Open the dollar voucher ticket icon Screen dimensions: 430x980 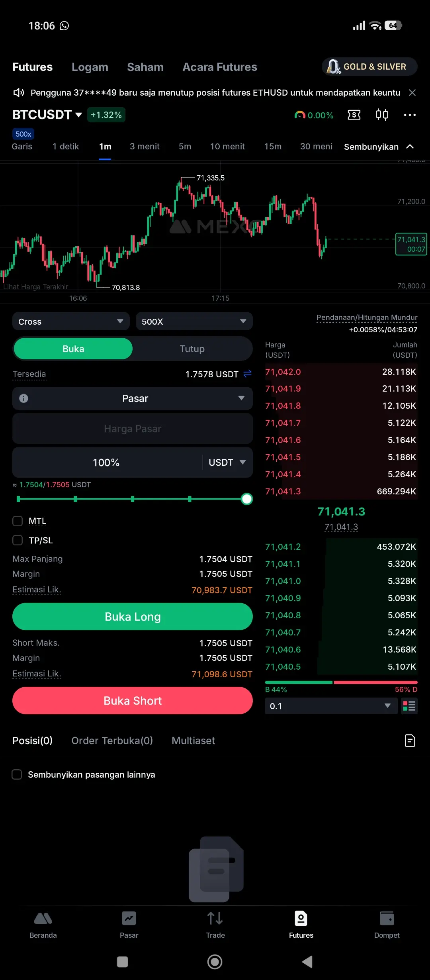coord(354,115)
